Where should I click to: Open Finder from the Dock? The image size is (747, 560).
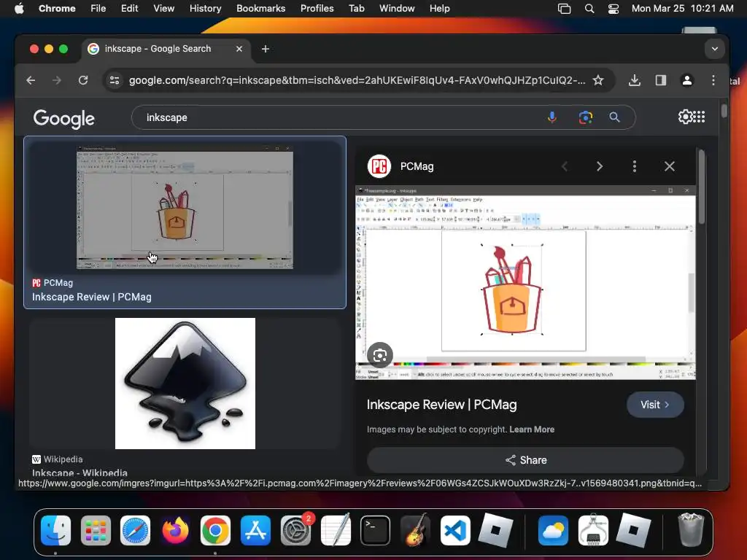pos(55,530)
